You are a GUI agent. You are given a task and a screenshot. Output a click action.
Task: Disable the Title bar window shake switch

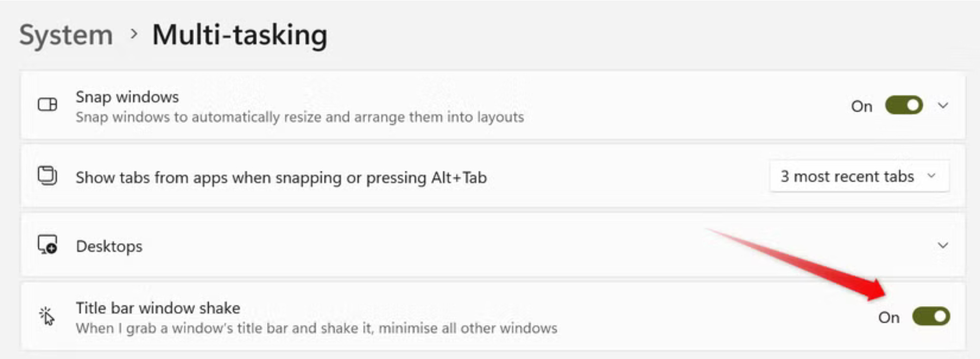pyautogui.click(x=931, y=317)
